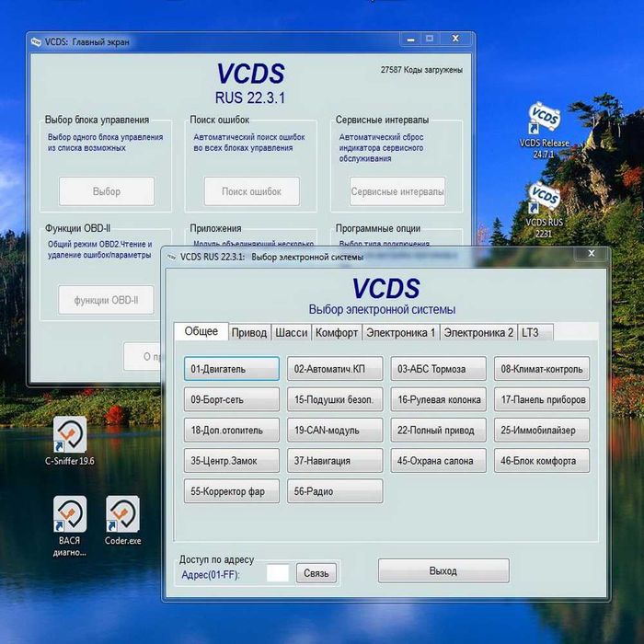
Task: Click Выбор button in main window
Action: (107, 191)
